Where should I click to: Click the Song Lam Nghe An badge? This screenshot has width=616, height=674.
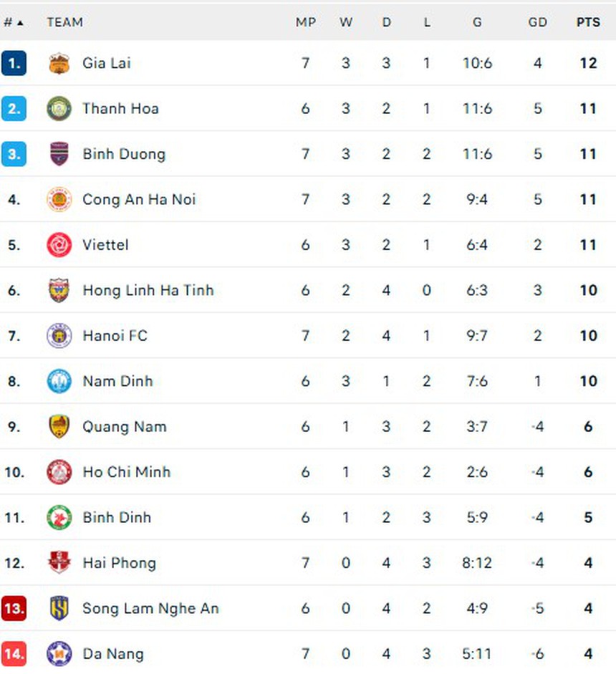pyautogui.click(x=59, y=608)
